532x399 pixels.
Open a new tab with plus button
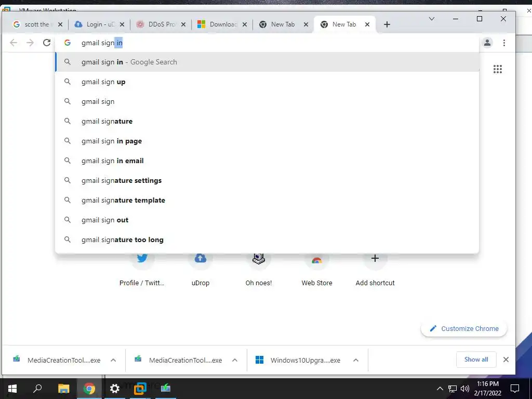coord(387,24)
